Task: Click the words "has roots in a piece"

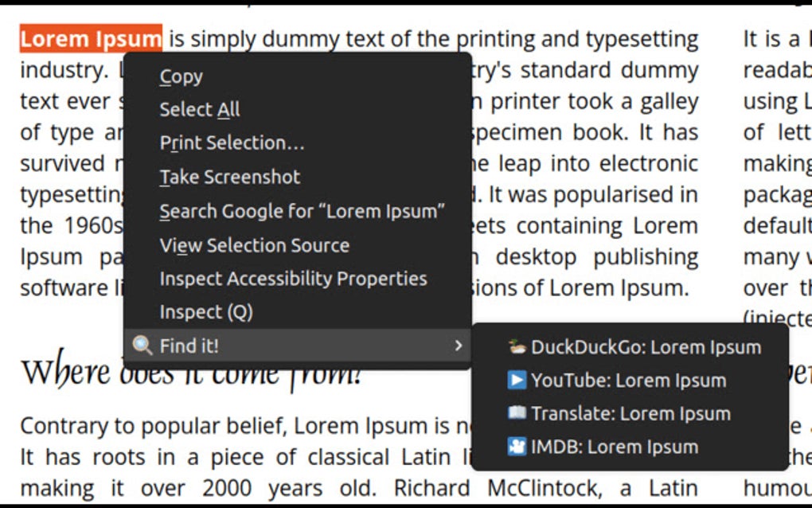Action: (x=155, y=457)
